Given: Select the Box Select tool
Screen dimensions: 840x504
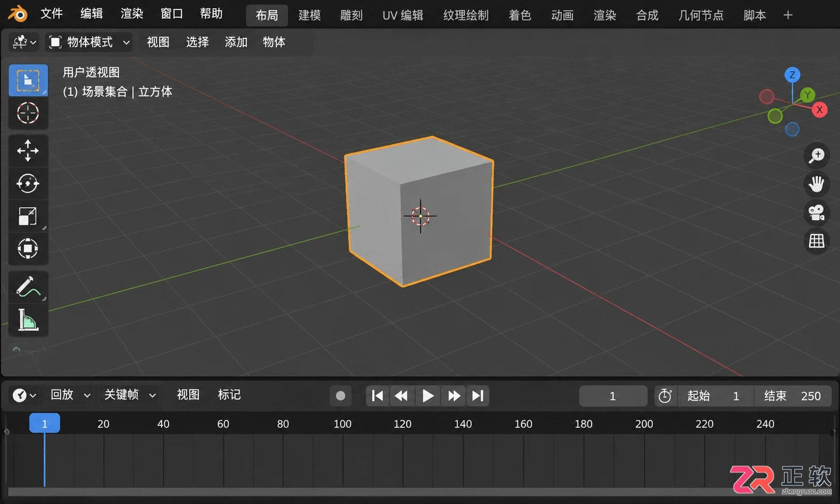Looking at the screenshot, I should tap(28, 80).
